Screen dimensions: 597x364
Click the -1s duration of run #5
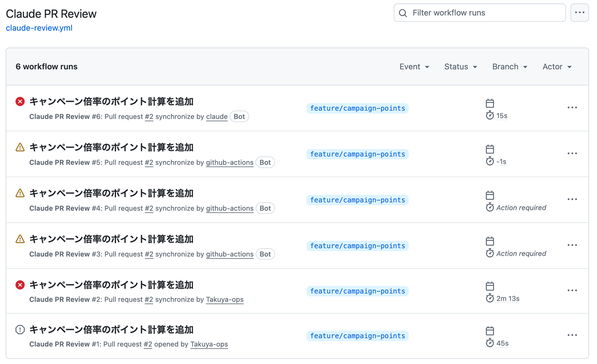coord(501,161)
